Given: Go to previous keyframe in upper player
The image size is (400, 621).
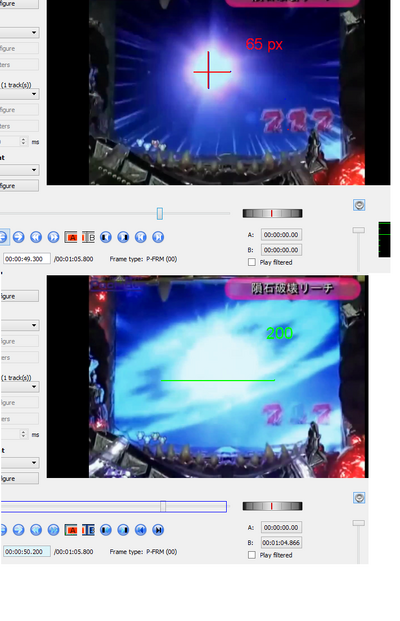Looking at the screenshot, I should tap(36, 237).
